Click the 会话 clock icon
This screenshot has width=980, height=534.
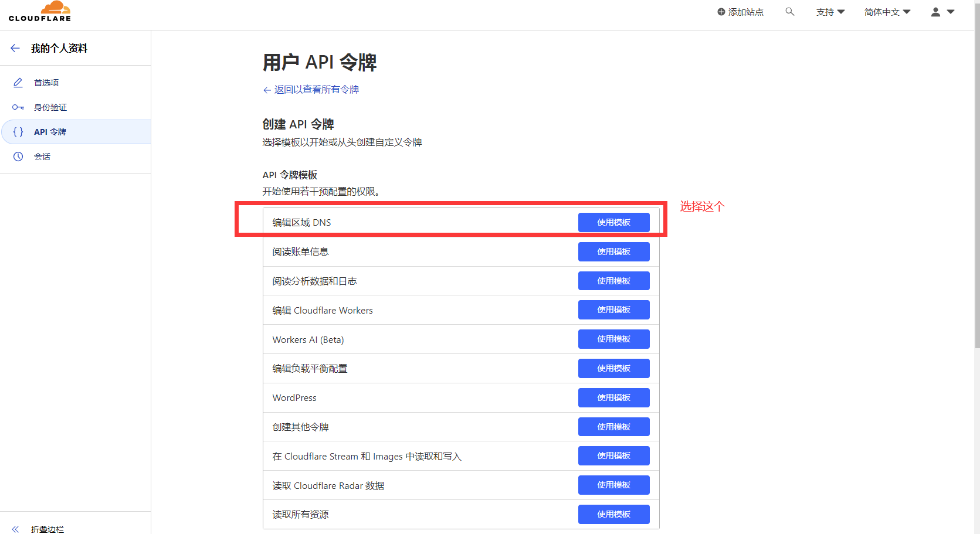coord(18,157)
